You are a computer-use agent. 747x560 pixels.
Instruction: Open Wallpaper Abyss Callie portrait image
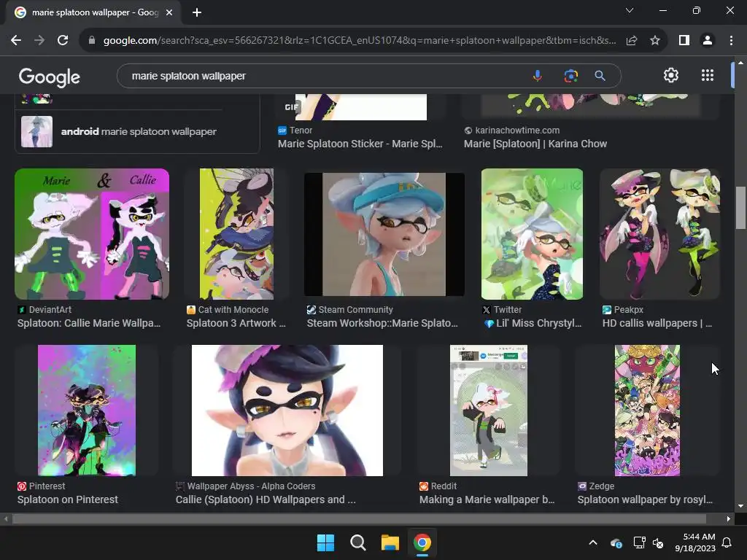tap(287, 411)
